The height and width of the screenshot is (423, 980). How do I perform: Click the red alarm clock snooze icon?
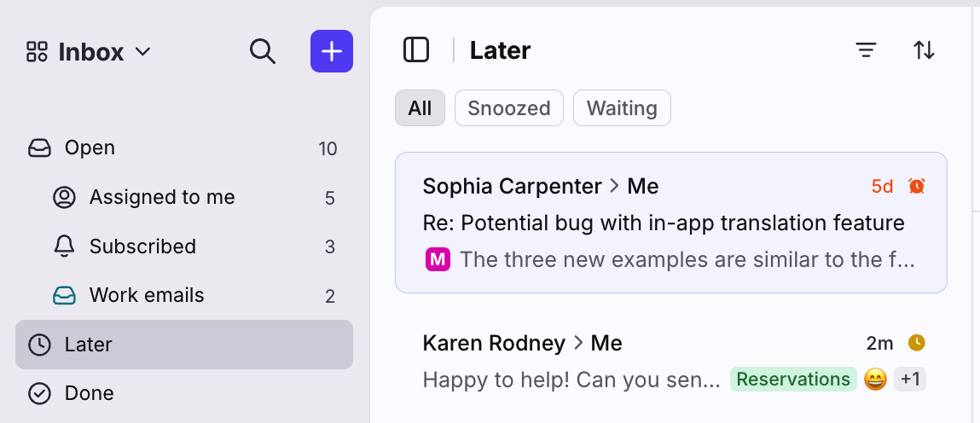[917, 186]
